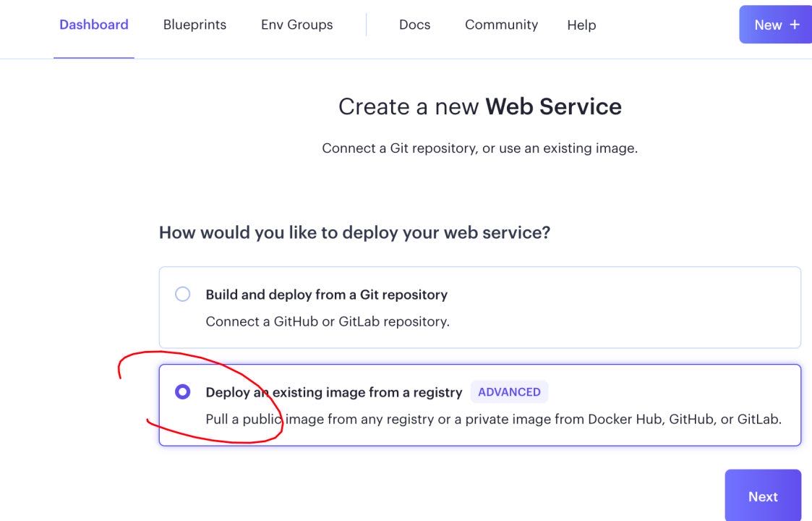
Task: Open the Dashboard tab
Action: coord(94,25)
